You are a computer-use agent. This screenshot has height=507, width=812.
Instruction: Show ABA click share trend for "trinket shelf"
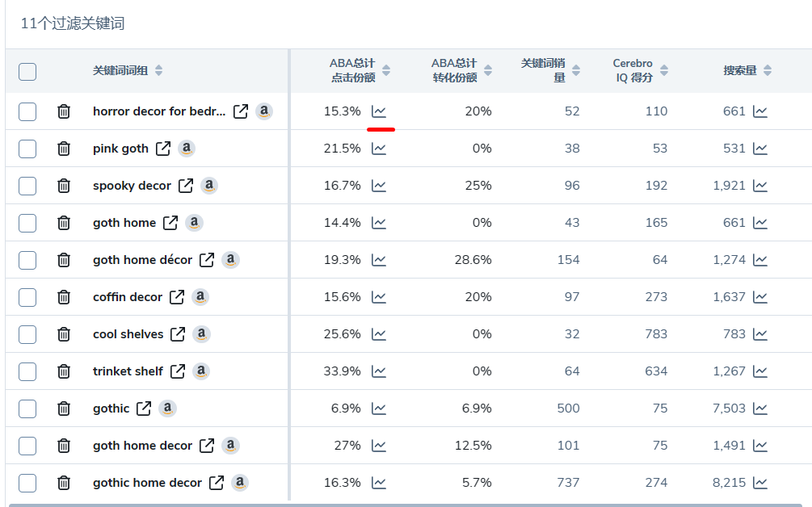[x=379, y=371]
